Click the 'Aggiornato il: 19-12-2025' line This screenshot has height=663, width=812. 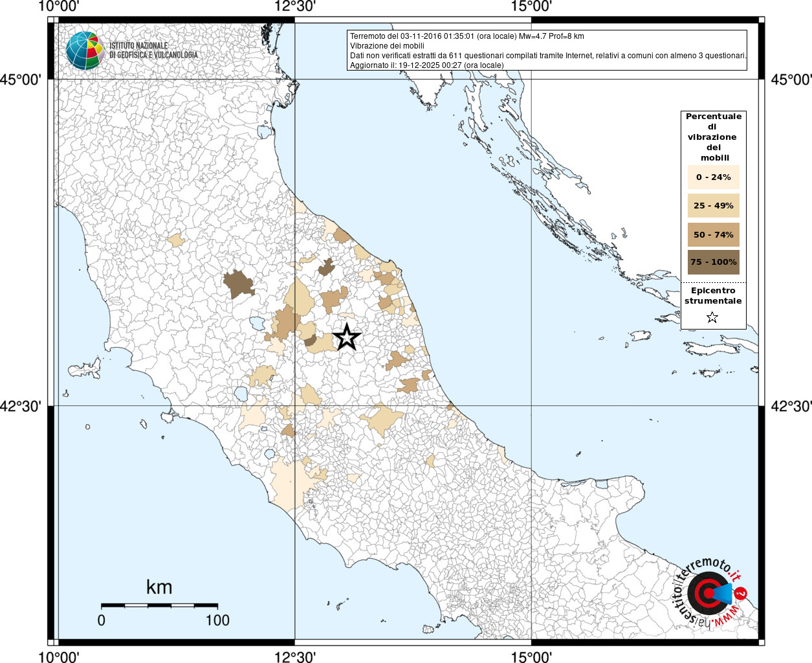coord(426,65)
